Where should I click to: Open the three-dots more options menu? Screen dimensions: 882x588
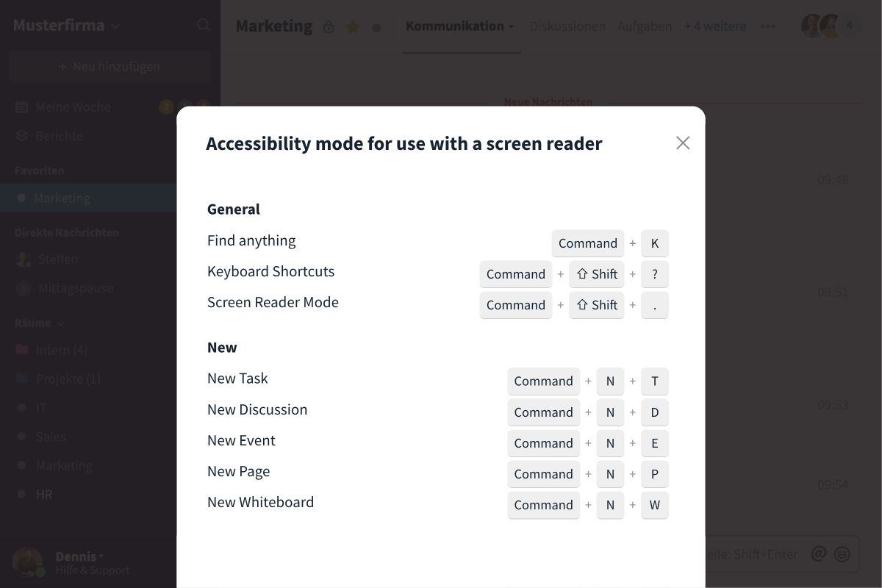768,26
